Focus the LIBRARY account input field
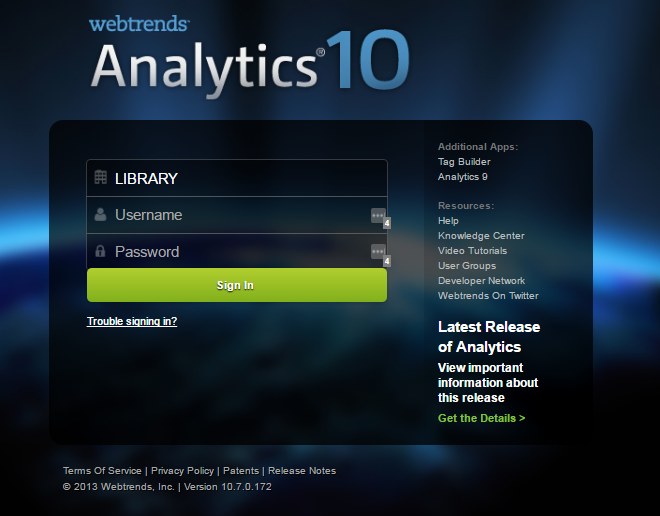Viewport: 660px width, 516px height. tap(240, 178)
